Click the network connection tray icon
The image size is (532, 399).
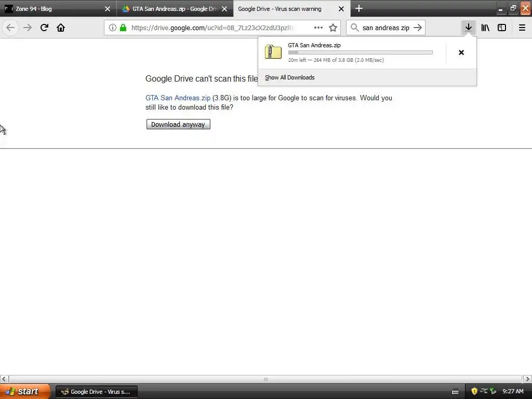coord(484,391)
